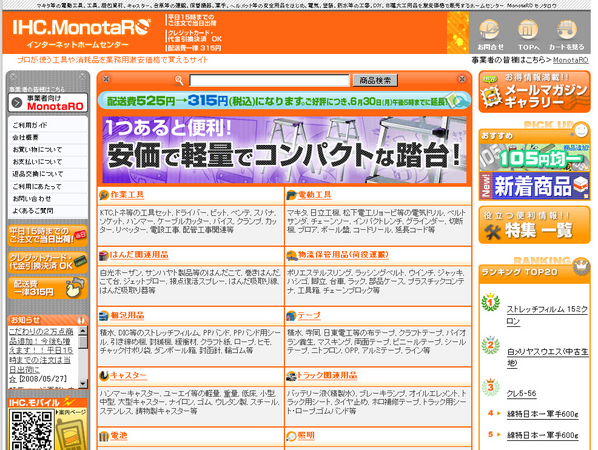Open ranked item クレ5-56 link
The width and height of the screenshot is (598, 450).
point(521,394)
